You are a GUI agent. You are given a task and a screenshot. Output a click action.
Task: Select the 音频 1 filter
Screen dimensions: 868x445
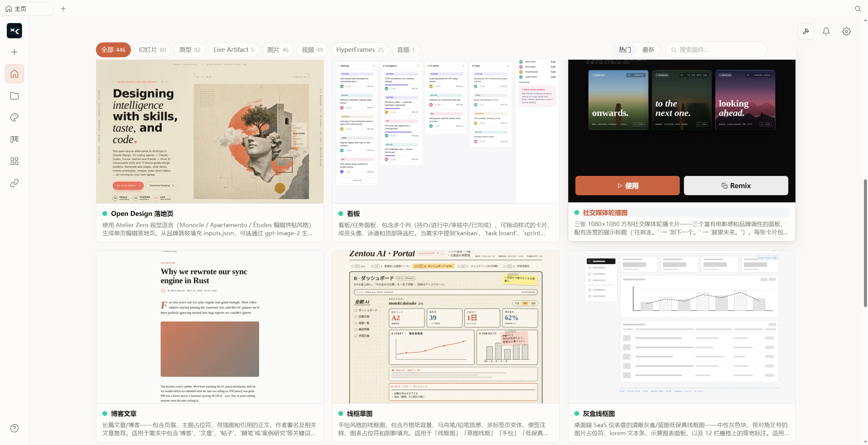tap(406, 50)
